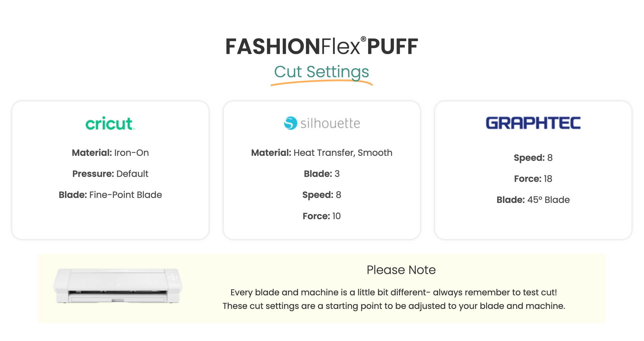This screenshot has height=341, width=644.
Task: Click the Graphtec 45° Blade setting
Action: pyautogui.click(x=533, y=200)
